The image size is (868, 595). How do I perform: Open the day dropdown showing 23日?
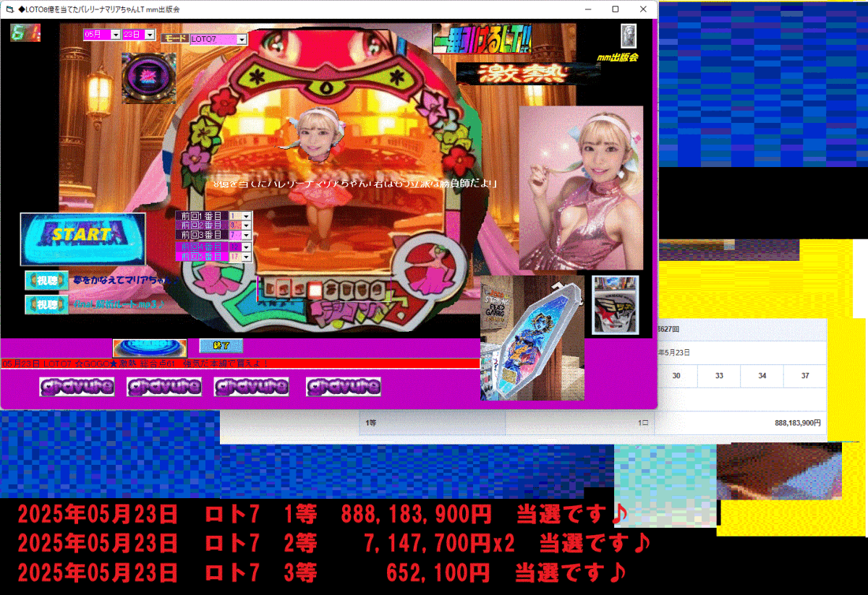pos(150,34)
